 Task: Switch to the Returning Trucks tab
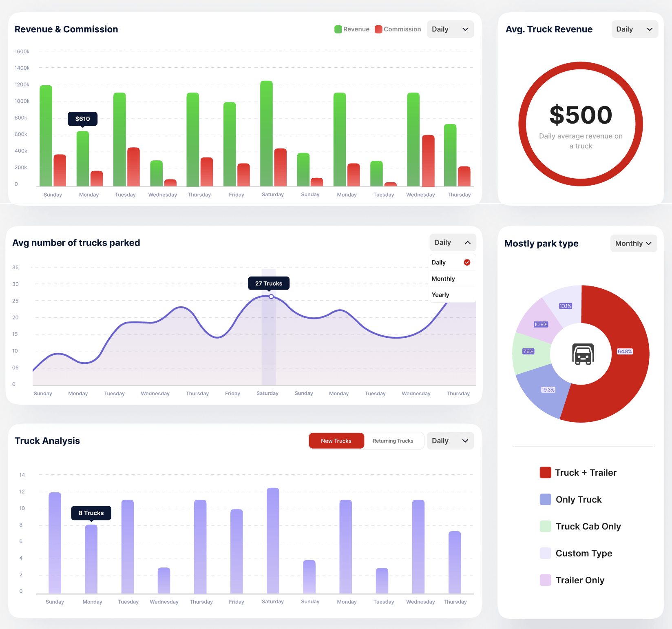[393, 441]
